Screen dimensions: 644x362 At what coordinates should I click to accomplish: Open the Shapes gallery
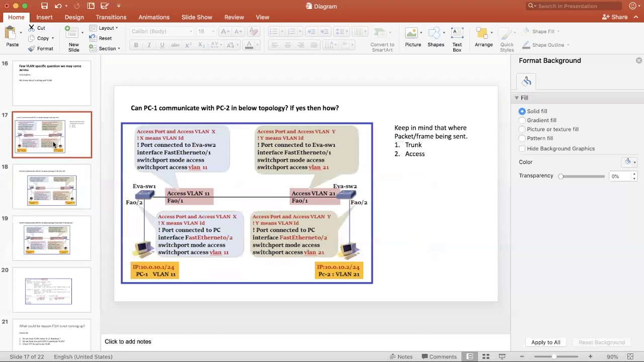436,38
